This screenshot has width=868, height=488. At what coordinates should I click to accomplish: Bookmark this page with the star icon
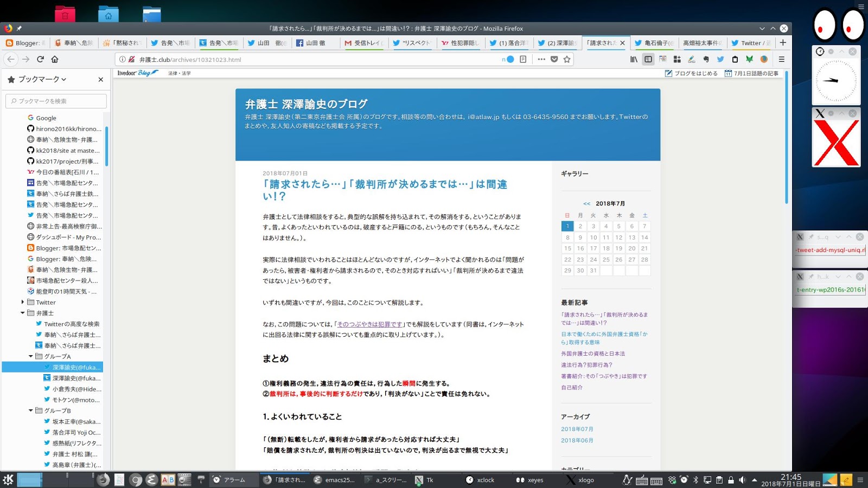(x=567, y=59)
